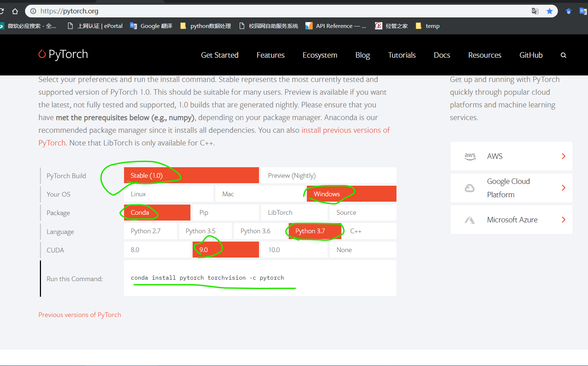Image resolution: width=588 pixels, height=366 pixels.
Task: Click the PyTorch flame logo
Action: tap(42, 54)
